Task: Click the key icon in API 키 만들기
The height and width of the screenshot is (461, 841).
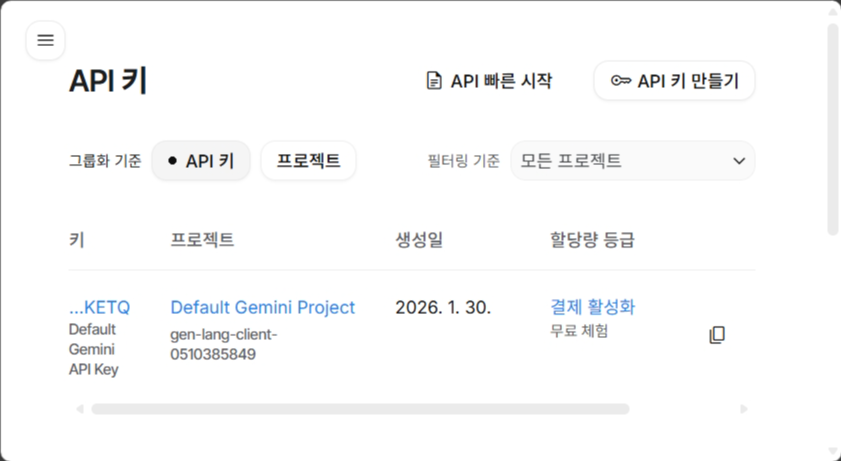Action: pyautogui.click(x=620, y=81)
